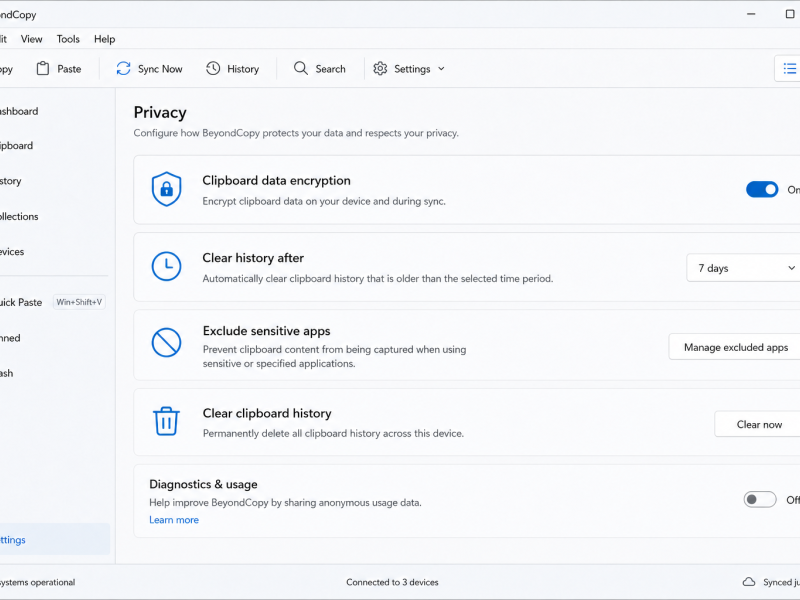Open the View menu
This screenshot has width=800, height=600.
(32, 39)
